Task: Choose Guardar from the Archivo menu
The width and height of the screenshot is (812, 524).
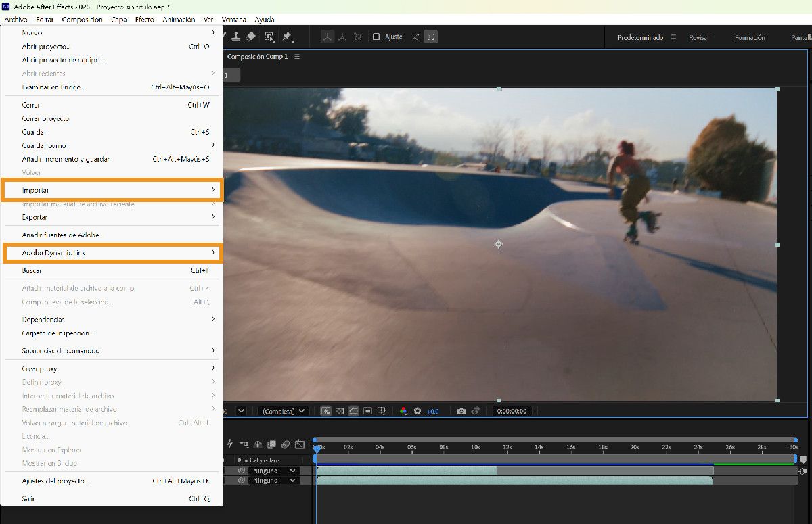Action: point(112,132)
